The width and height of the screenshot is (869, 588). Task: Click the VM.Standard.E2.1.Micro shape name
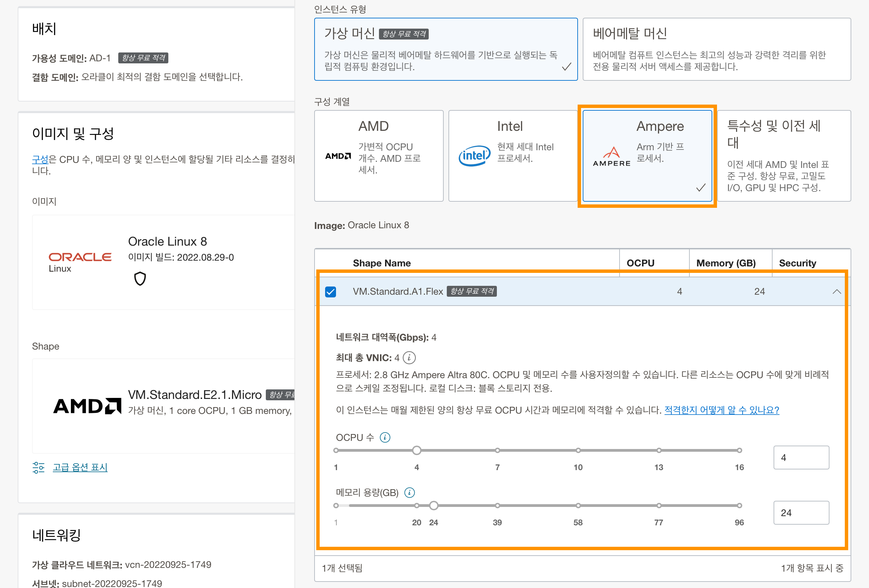coord(195,395)
